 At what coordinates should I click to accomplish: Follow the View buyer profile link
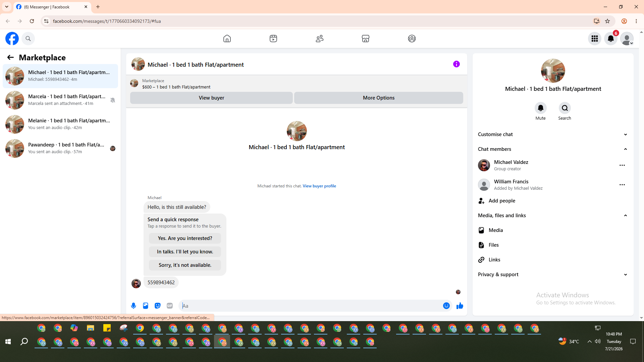319,186
